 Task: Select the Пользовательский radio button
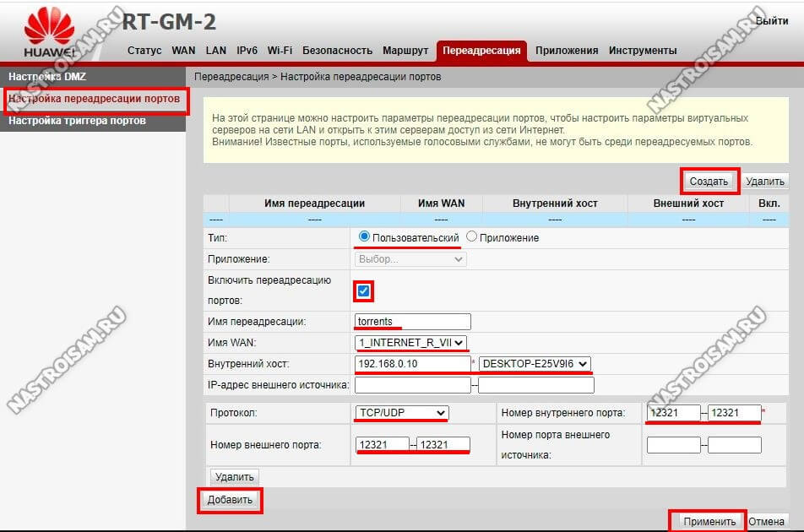point(365,237)
